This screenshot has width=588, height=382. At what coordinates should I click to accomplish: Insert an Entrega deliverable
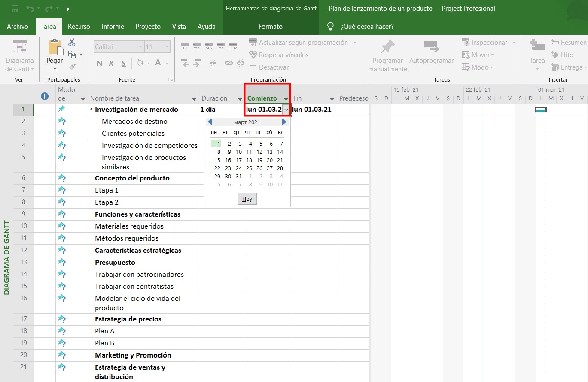pyautogui.click(x=568, y=67)
